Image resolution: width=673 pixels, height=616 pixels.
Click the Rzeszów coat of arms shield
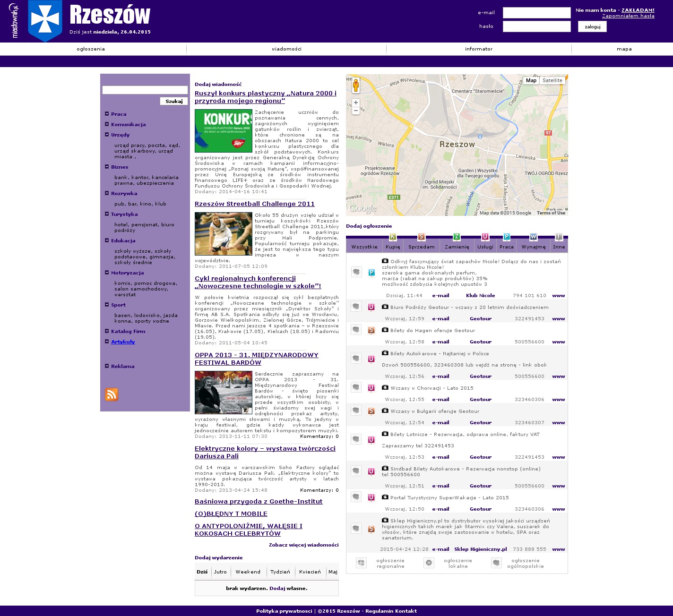[45, 21]
